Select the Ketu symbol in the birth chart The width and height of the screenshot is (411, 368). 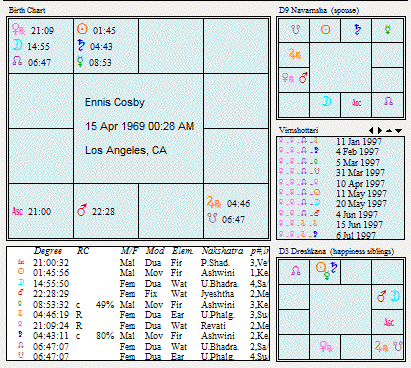(x=212, y=218)
